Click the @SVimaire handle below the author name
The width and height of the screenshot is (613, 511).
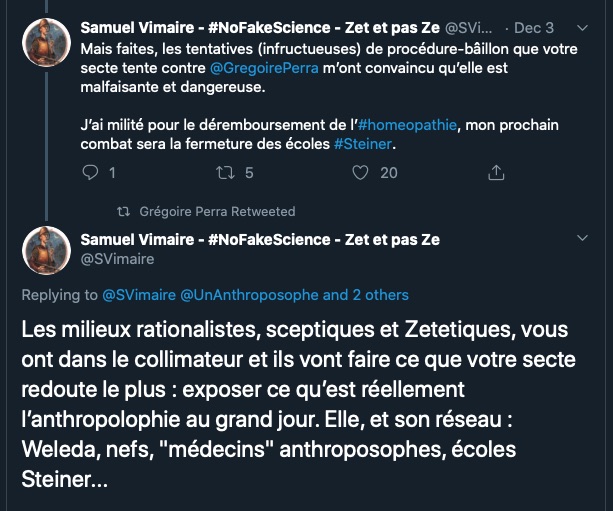[x=119, y=258]
